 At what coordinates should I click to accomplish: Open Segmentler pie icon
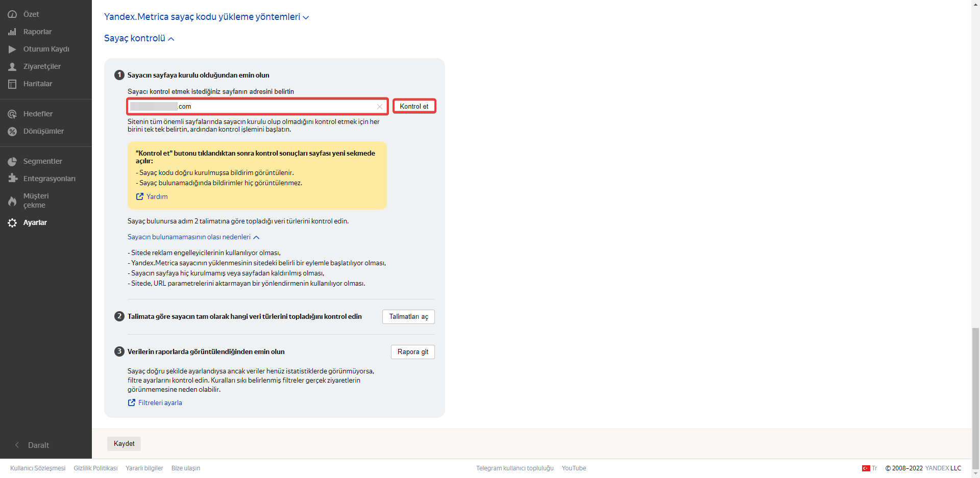coord(12,161)
